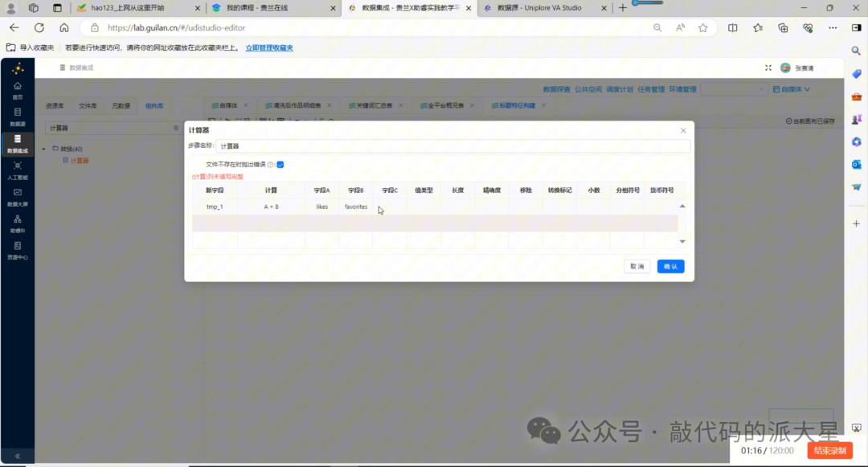Click browser refresh button
Viewport: 868px width, 467px height.
[39, 27]
